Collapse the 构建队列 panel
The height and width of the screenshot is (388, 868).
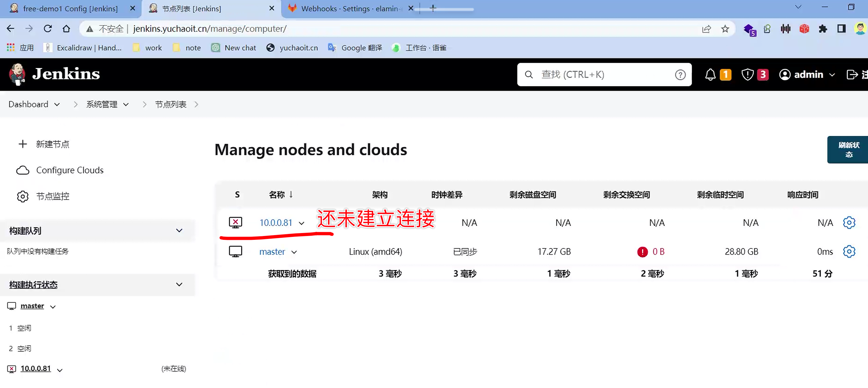click(179, 231)
